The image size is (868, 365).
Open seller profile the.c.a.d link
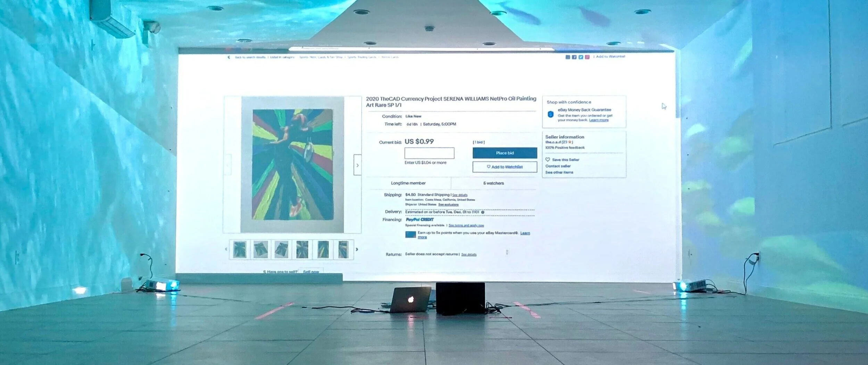(553, 142)
